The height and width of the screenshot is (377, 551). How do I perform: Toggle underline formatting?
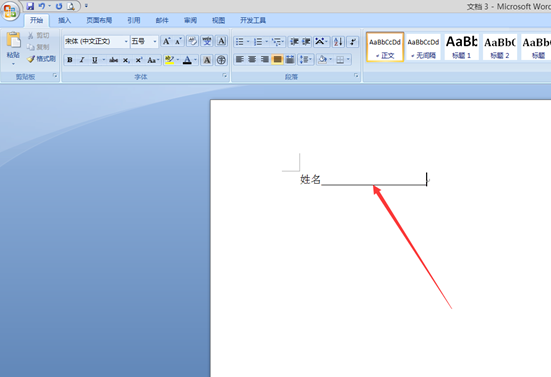94,60
